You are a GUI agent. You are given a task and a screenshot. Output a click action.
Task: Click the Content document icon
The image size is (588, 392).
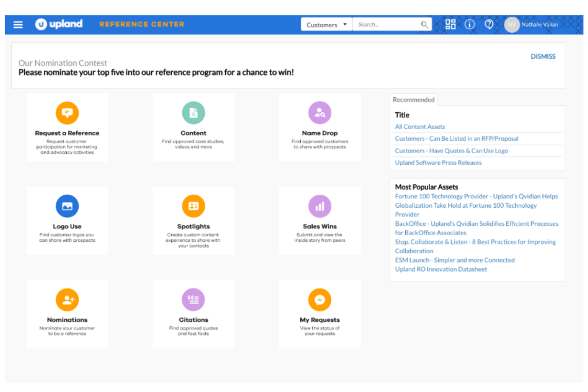[193, 113]
